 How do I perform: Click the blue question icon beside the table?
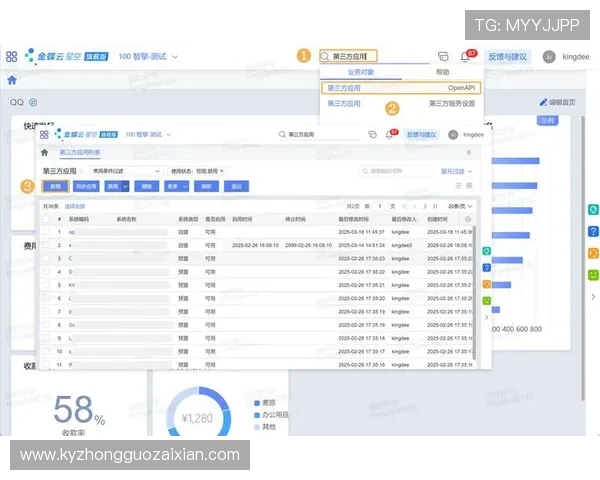[x=487, y=268]
